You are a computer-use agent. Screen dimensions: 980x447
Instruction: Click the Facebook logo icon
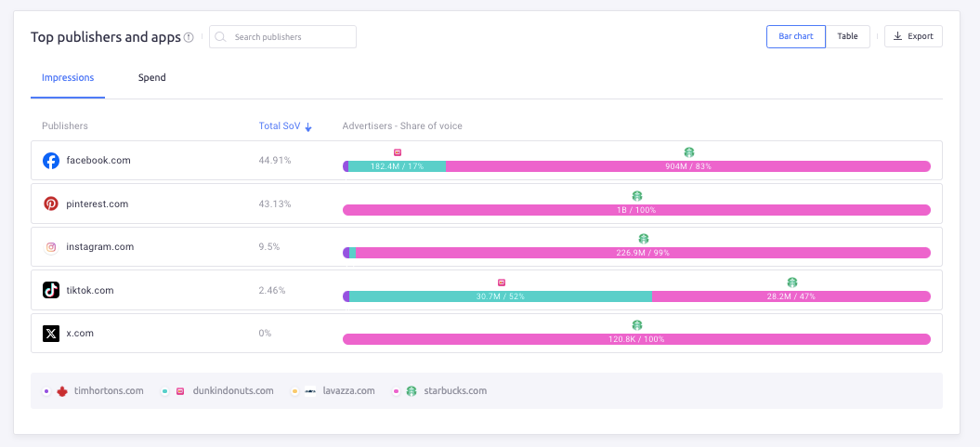point(50,161)
